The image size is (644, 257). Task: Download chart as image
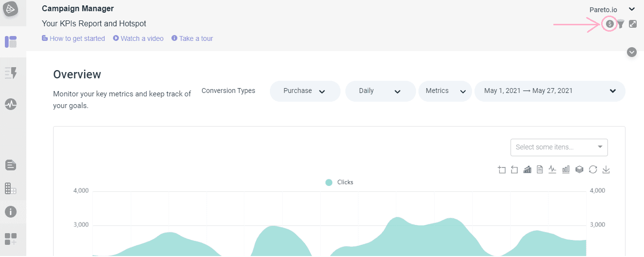pos(606,169)
